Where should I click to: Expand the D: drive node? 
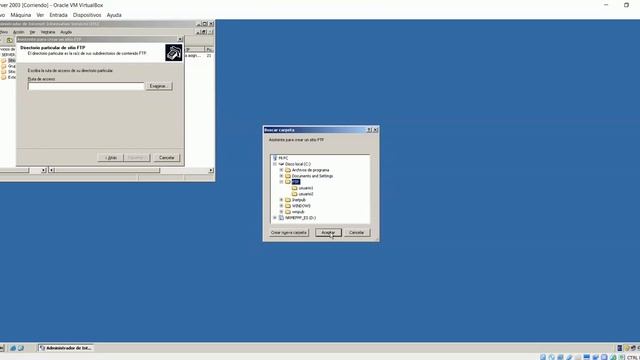pos(275,218)
